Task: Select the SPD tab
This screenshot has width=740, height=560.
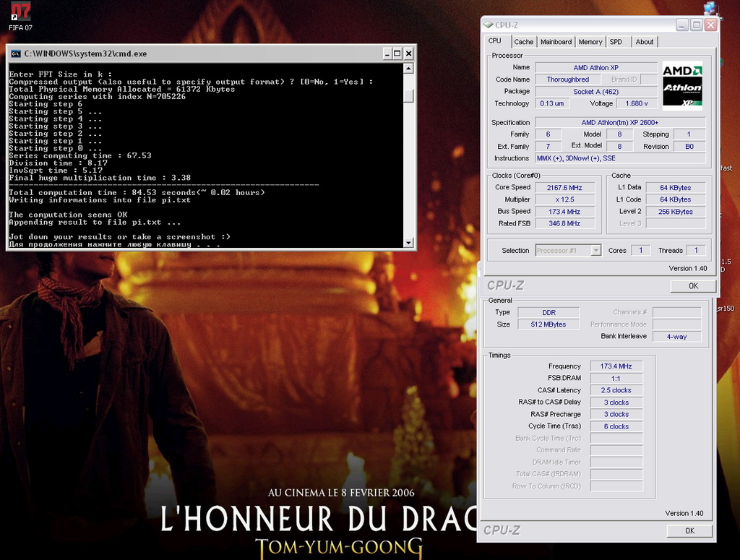Action: pos(616,42)
